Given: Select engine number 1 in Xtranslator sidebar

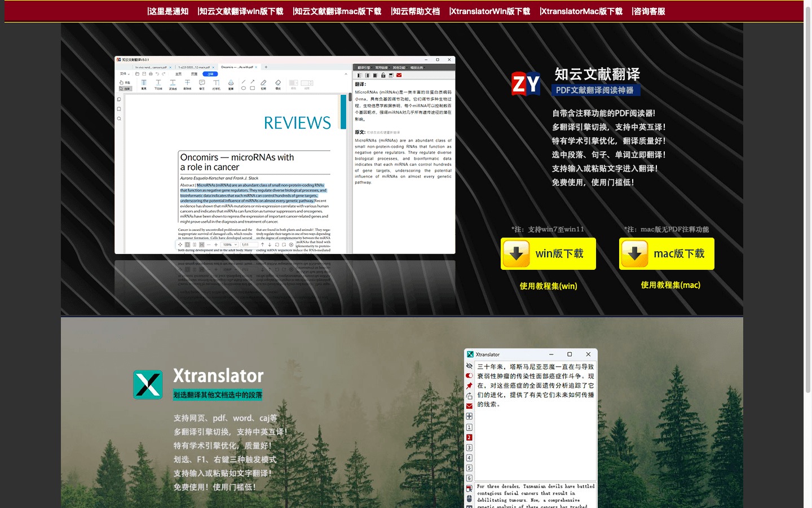Looking at the screenshot, I should (x=469, y=427).
